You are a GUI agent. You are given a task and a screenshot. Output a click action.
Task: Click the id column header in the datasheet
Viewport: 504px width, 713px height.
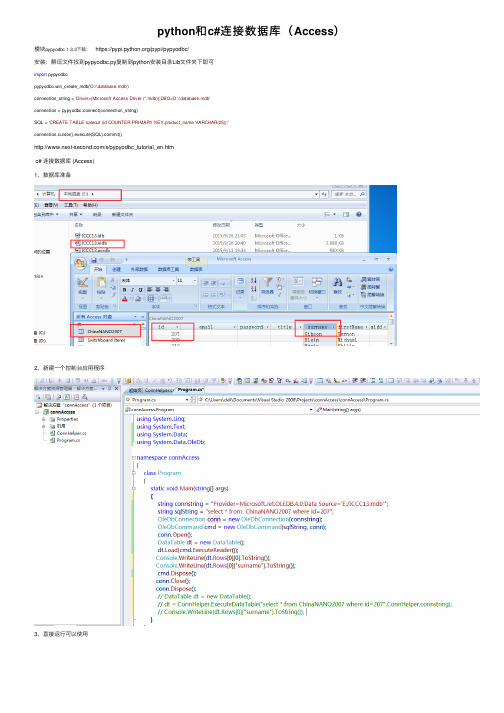tap(168, 327)
